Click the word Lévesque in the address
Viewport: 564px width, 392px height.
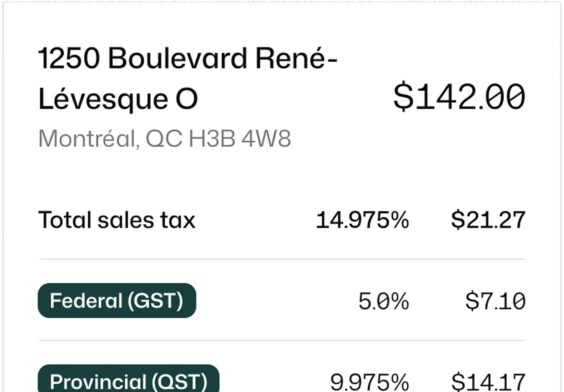pyautogui.click(x=103, y=99)
